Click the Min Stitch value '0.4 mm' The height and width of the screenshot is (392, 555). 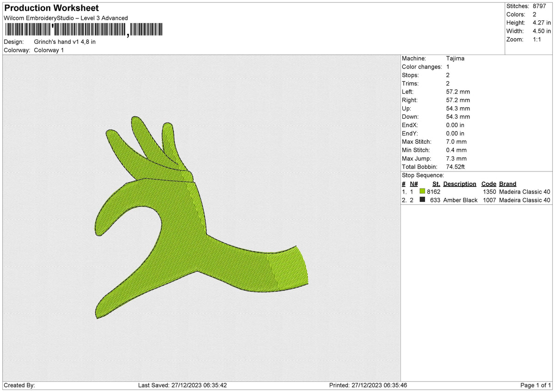coord(456,150)
